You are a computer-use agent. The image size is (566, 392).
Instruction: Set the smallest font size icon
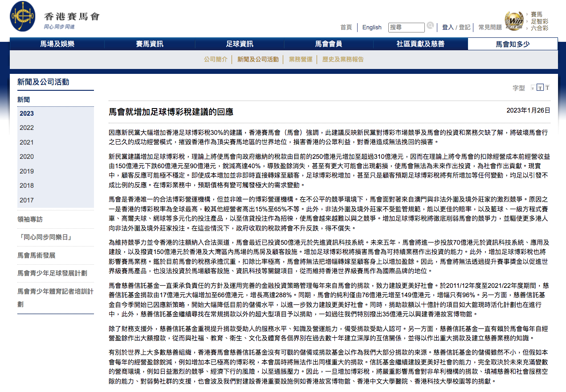(x=533, y=88)
